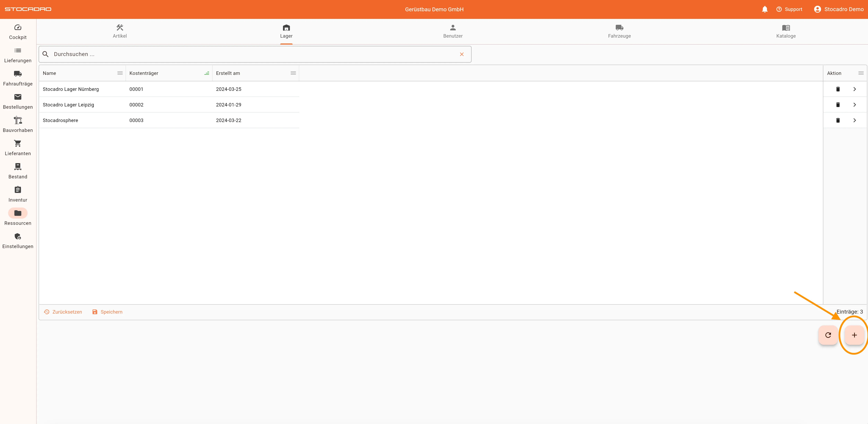Open Erstellt am column menu
The image size is (868, 424).
click(293, 73)
